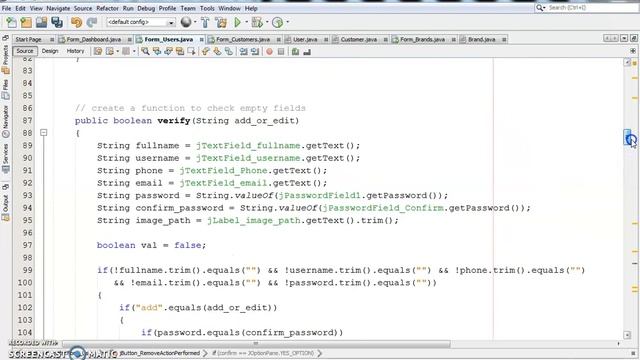The height and width of the screenshot is (360, 640).
Task: Click Find Next Occurrence icon
Action: click(x=168, y=51)
